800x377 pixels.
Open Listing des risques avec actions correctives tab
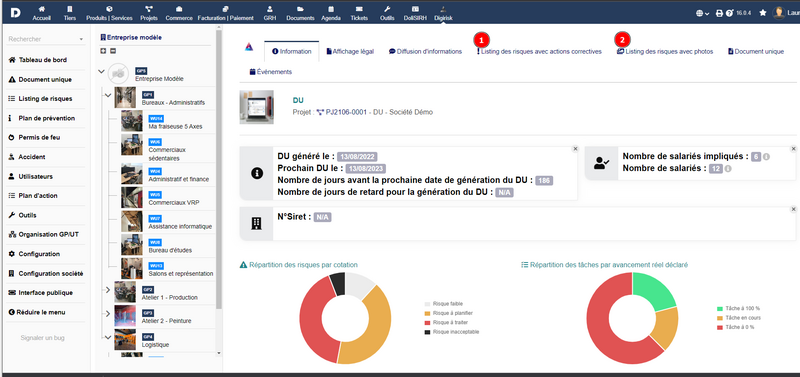[x=539, y=52]
